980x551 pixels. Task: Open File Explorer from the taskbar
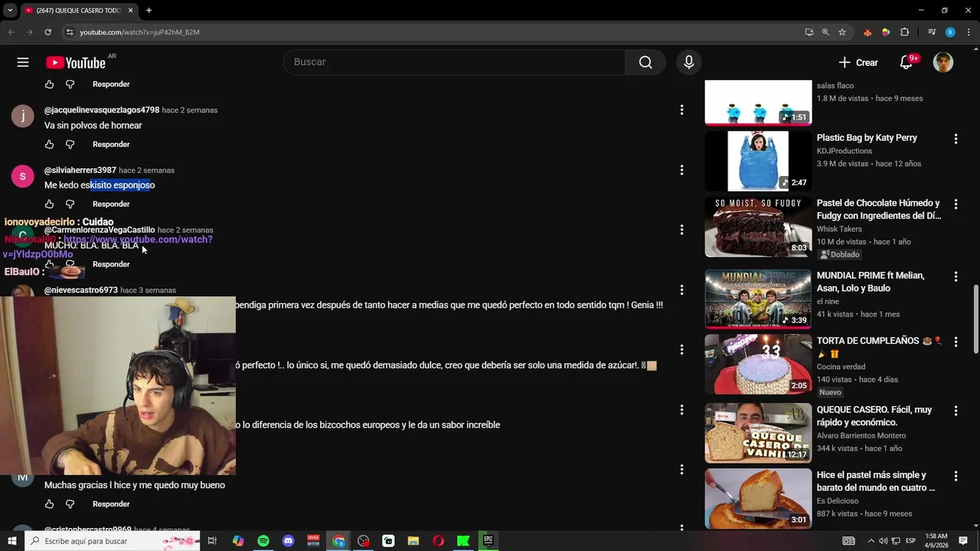tap(413, 541)
